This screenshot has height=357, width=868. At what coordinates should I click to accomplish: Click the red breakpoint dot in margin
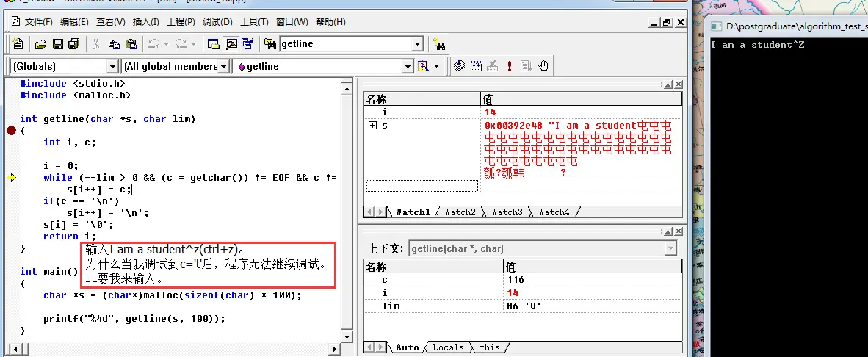pos(11,131)
